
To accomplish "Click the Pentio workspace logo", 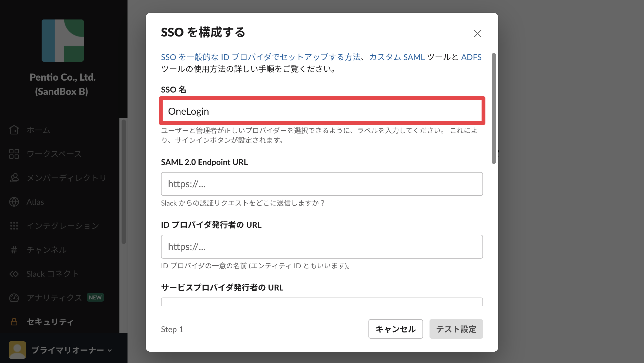I will pyautogui.click(x=63, y=41).
